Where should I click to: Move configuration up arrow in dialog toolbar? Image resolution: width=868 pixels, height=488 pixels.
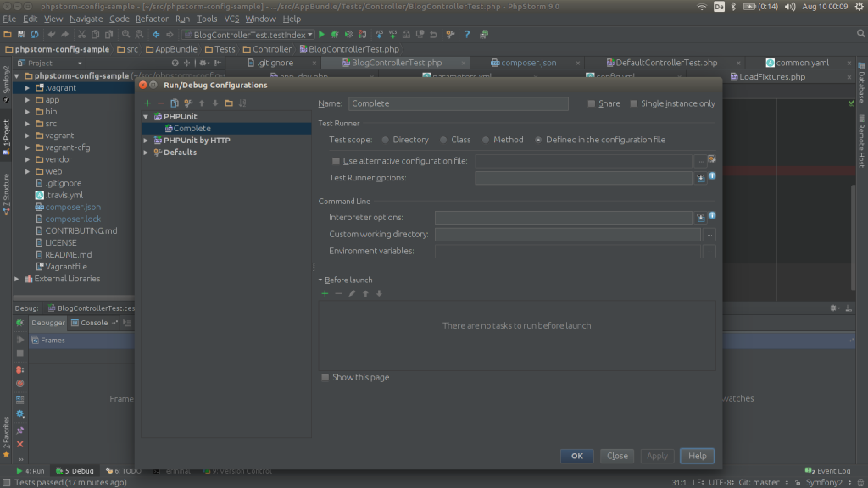(202, 103)
